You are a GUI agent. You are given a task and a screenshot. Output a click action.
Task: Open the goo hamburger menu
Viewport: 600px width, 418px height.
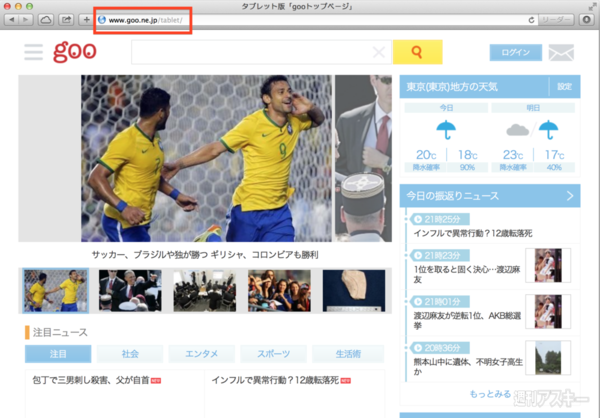[x=33, y=52]
